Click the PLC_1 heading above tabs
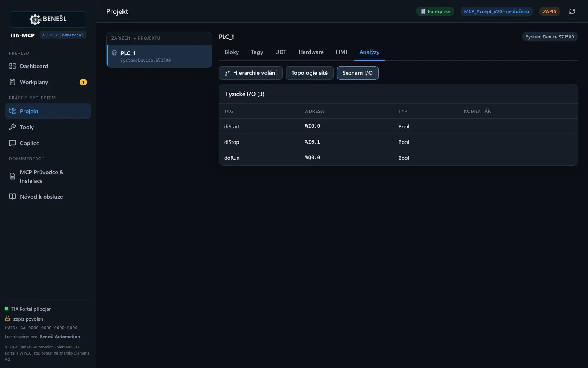588x368 pixels. (226, 37)
